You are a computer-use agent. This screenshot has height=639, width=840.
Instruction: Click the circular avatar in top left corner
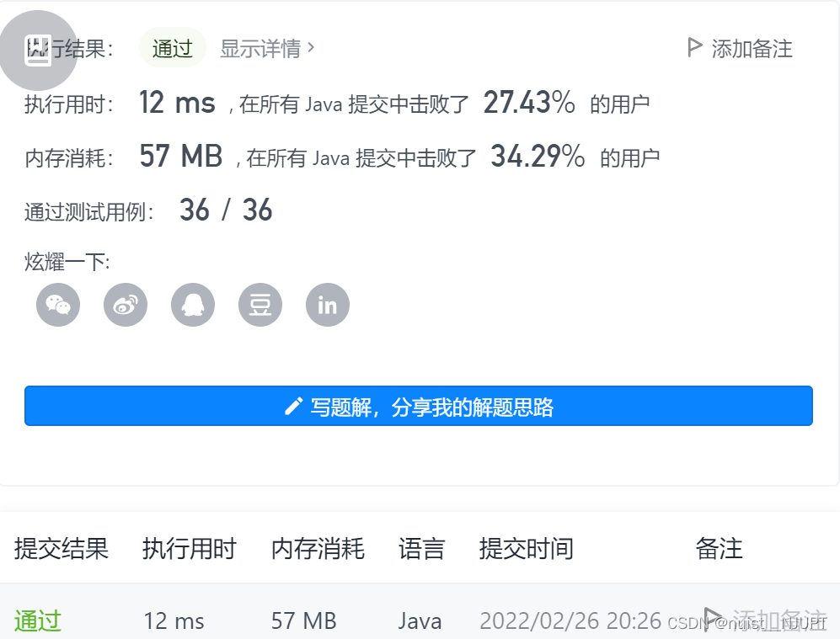[39, 51]
